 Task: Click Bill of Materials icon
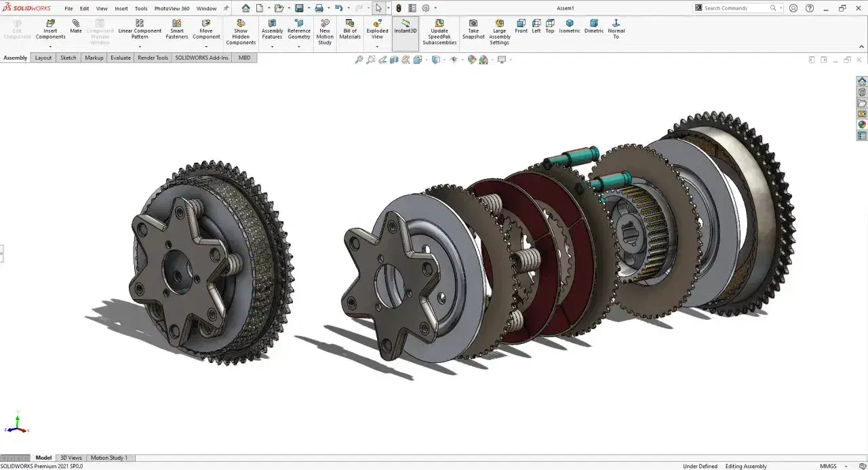(x=350, y=24)
